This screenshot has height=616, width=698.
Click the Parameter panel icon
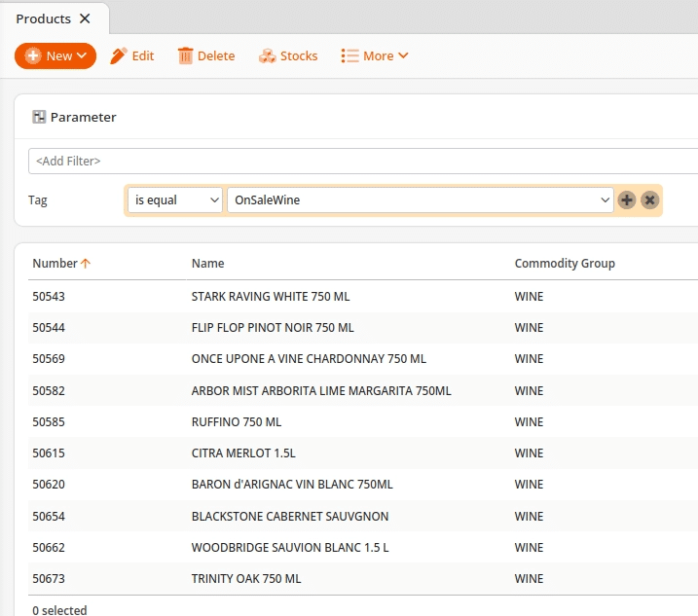39,117
